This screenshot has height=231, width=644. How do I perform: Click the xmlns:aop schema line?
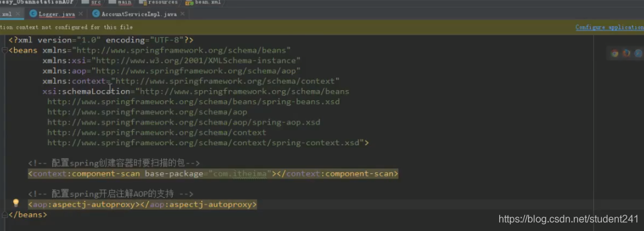(x=172, y=71)
